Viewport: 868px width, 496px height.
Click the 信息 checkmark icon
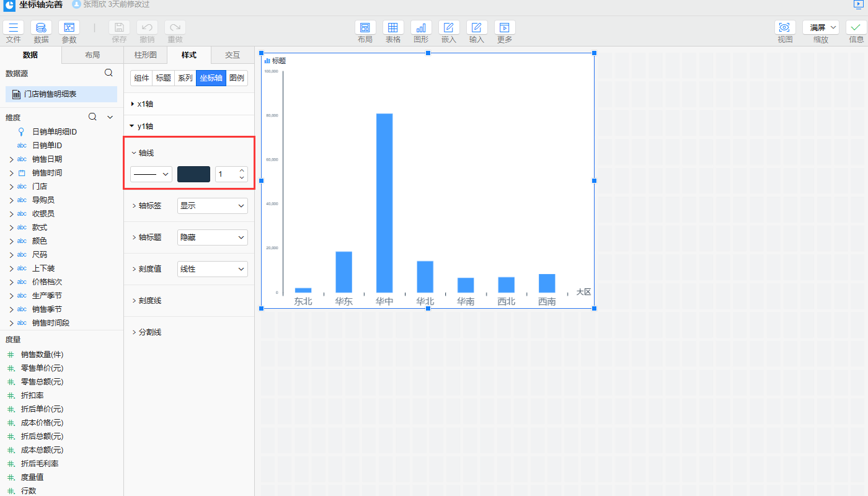pyautogui.click(x=856, y=28)
